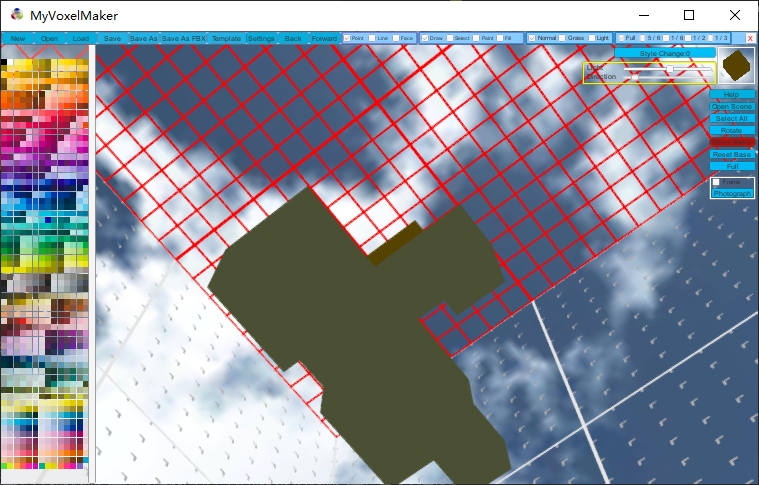Image resolution: width=759 pixels, height=485 pixels.
Task: Adjust the Light slider handle
Action: click(x=670, y=69)
